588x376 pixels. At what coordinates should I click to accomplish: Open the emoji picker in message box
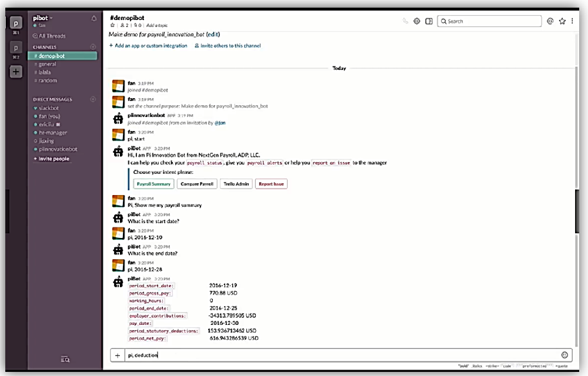pos(565,355)
